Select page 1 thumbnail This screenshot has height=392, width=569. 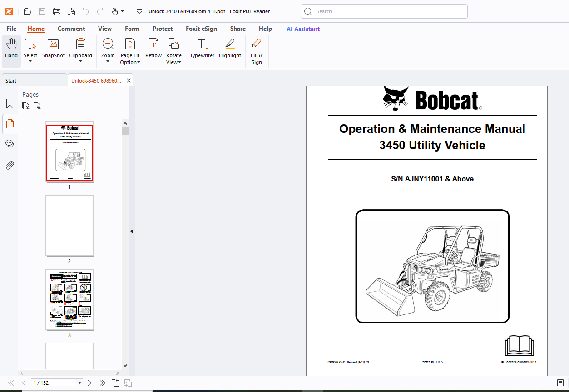coord(69,152)
